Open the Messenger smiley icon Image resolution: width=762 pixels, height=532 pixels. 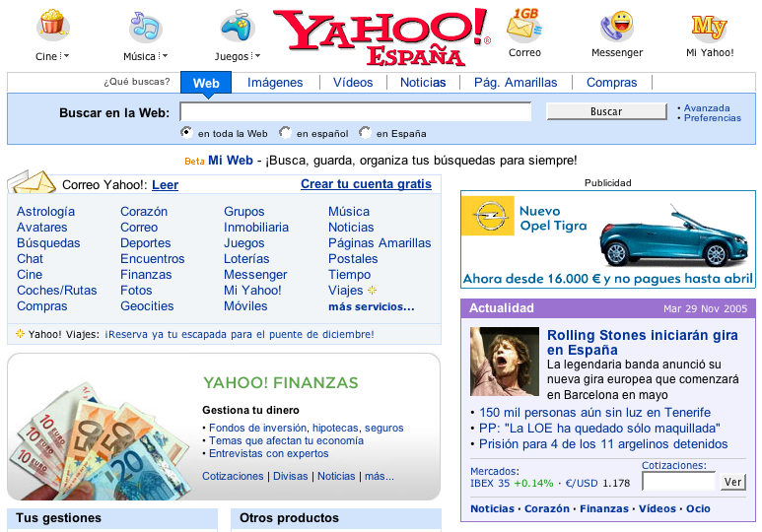(x=617, y=25)
